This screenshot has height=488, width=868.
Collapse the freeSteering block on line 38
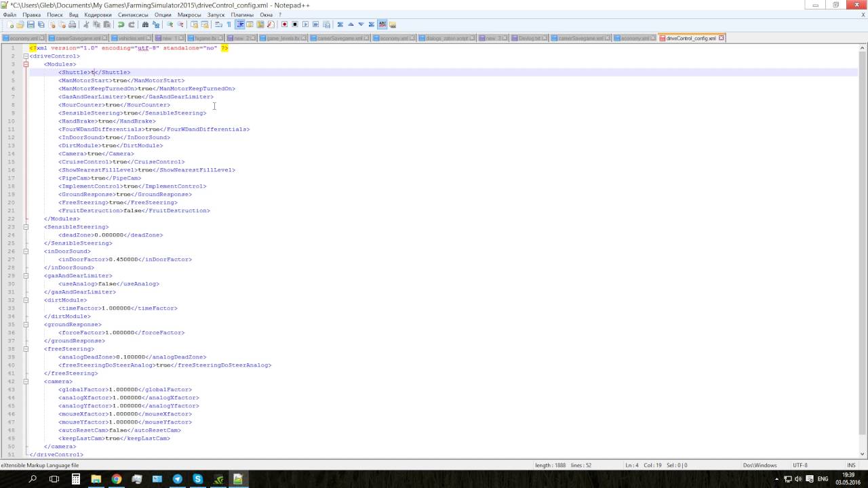(x=26, y=349)
